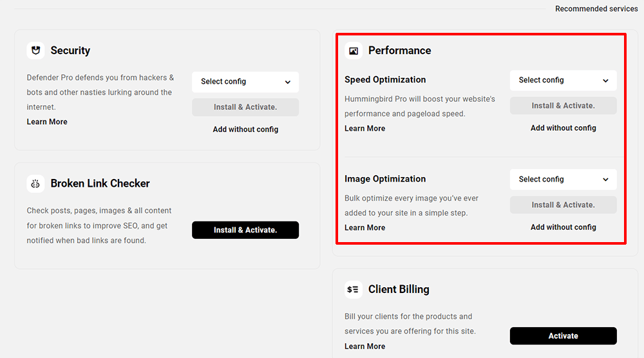Viewport: 644px width, 358px height.
Task: Click the Bulk optimize every image description
Action: coord(412,205)
